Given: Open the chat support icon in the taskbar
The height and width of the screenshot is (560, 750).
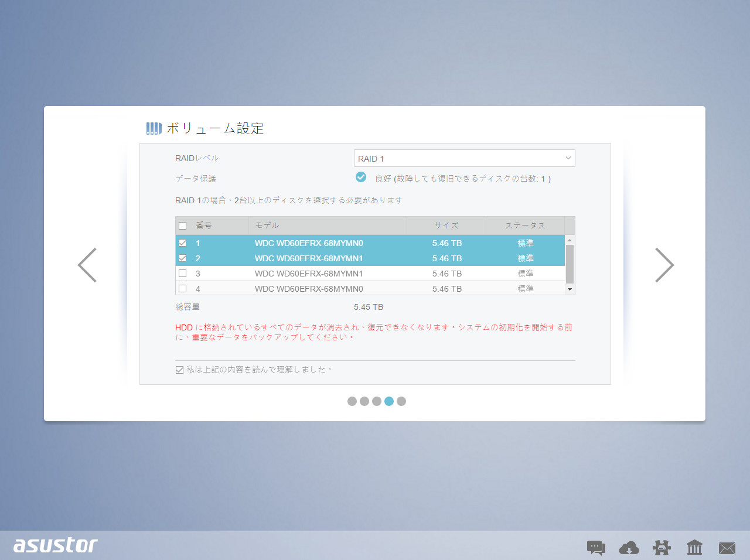Looking at the screenshot, I should 596,547.
